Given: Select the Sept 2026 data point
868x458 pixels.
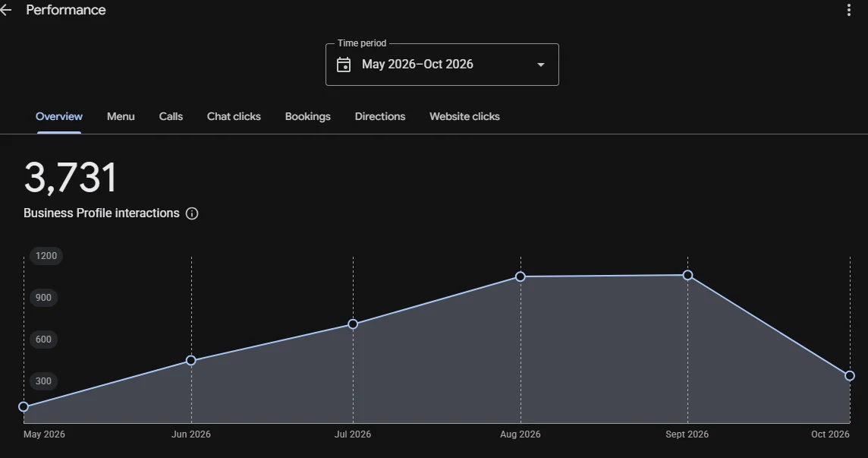Looking at the screenshot, I should pyautogui.click(x=687, y=275).
